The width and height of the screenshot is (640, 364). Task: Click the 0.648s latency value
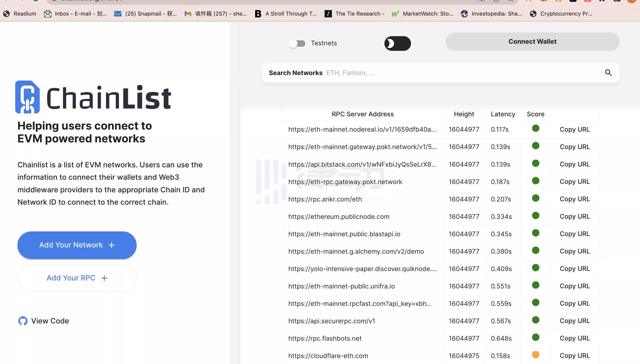point(501,338)
